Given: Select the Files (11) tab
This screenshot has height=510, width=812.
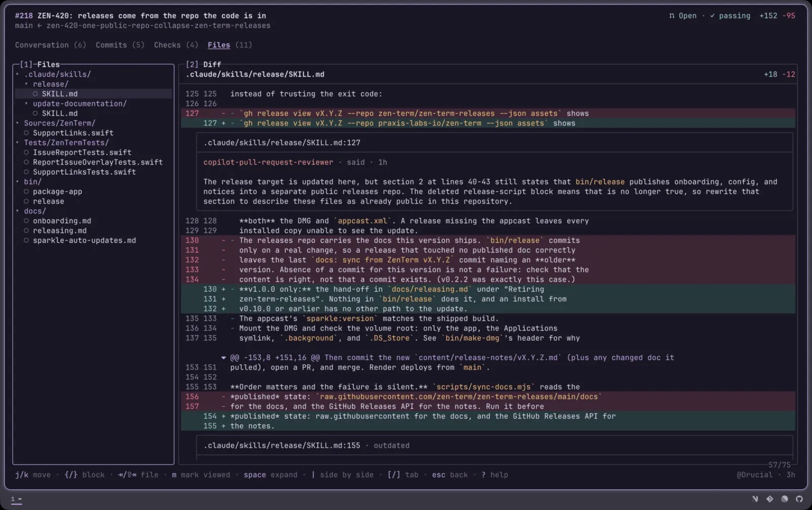Looking at the screenshot, I should pos(229,45).
